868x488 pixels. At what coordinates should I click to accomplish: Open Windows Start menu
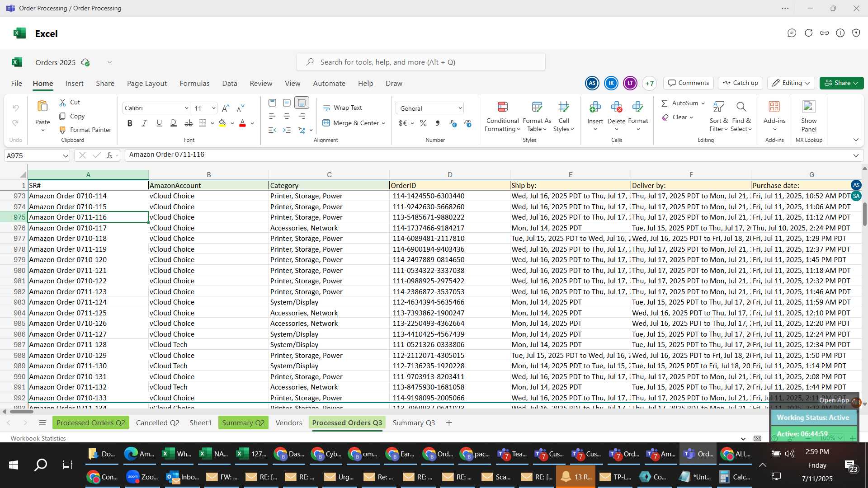14,465
